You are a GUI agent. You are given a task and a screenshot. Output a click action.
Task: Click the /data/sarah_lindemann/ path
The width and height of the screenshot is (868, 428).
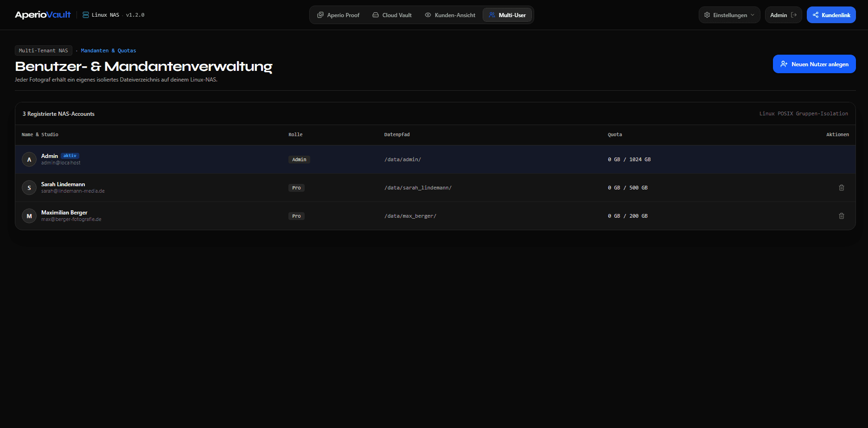coord(418,188)
